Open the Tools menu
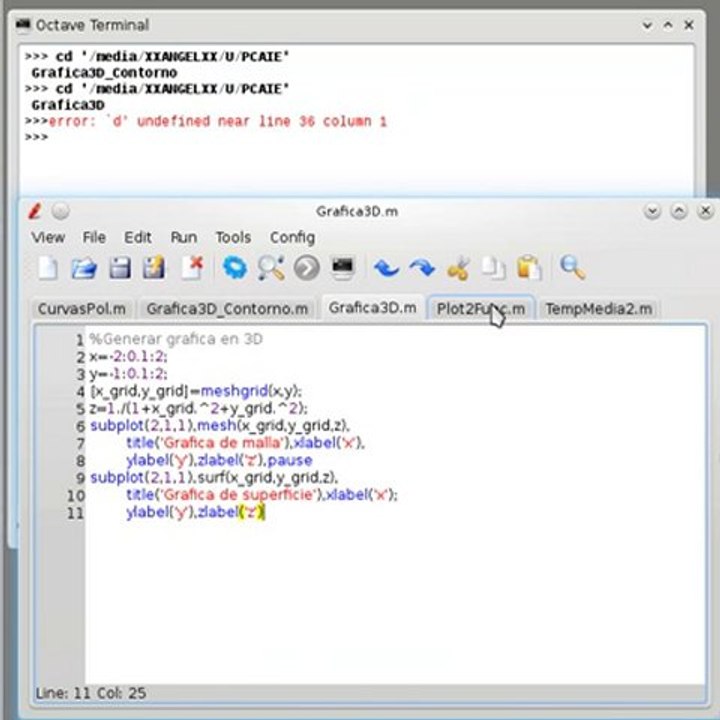The image size is (720, 720). (233, 237)
